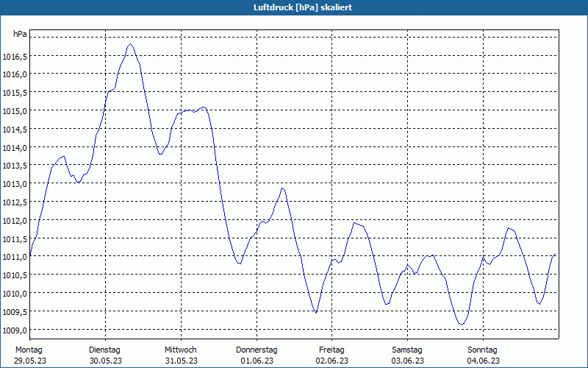Select the 1011,0 axis value
Viewport: 588px width, 368px height.
[15, 257]
